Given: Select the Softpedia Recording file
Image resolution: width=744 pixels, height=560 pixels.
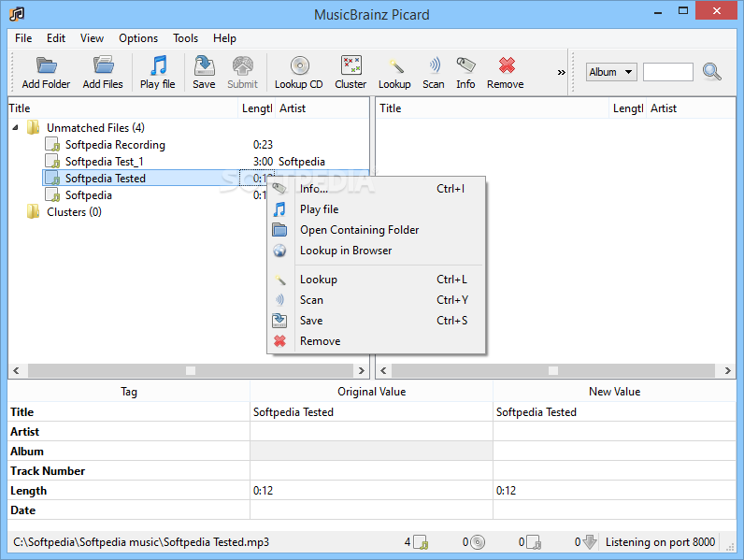Looking at the screenshot, I should pyautogui.click(x=115, y=145).
